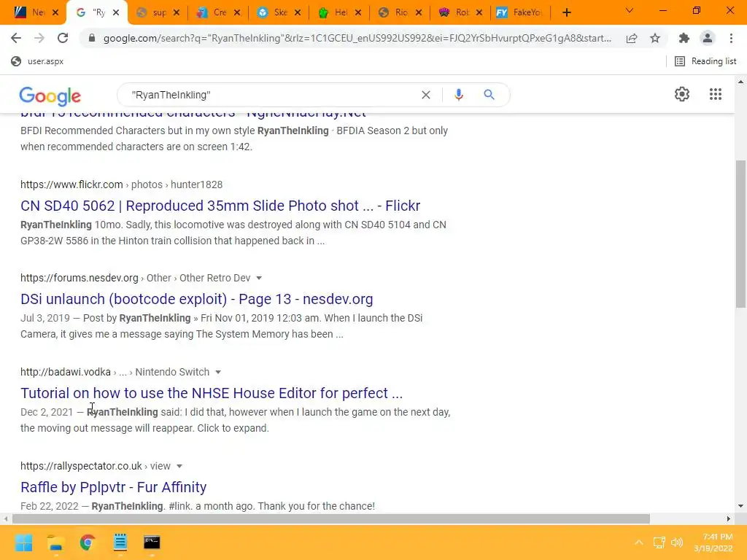747x560 pixels.
Task: Show hidden system tray icons
Action: click(x=639, y=542)
